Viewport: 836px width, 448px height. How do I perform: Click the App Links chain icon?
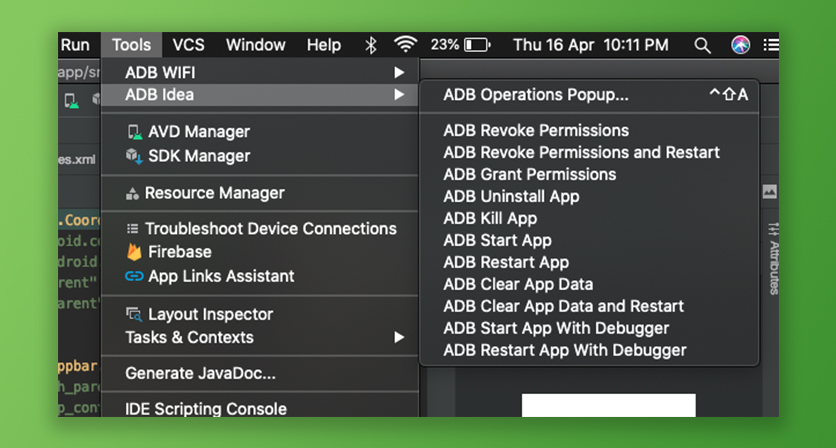[134, 276]
